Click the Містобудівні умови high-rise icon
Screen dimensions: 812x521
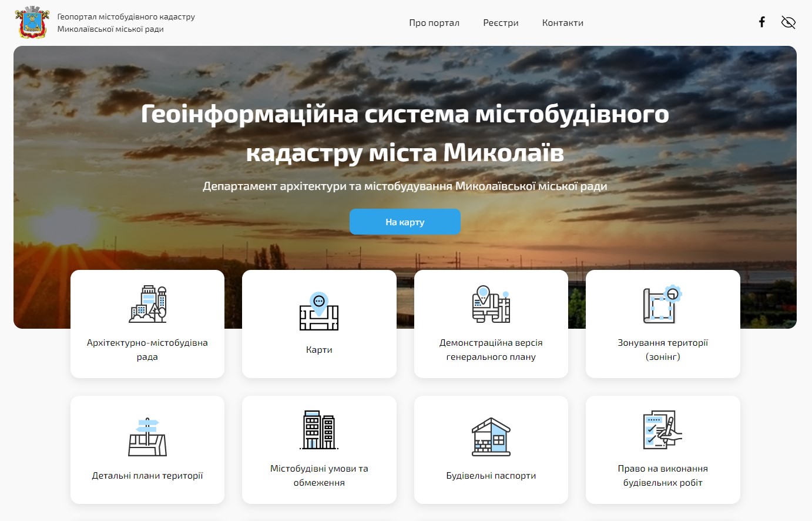(x=319, y=430)
